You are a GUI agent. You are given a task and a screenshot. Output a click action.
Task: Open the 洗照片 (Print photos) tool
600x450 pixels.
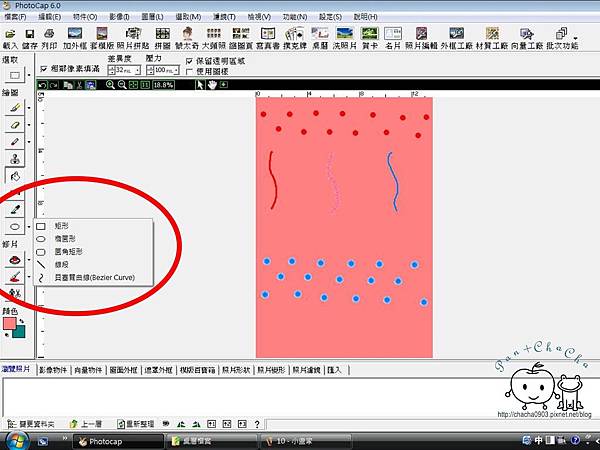(344, 38)
